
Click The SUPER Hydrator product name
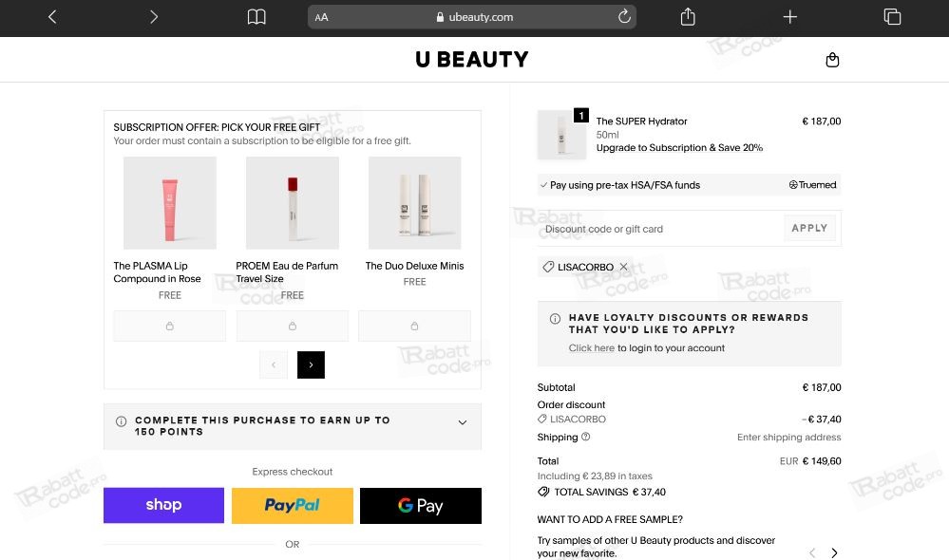(x=641, y=121)
